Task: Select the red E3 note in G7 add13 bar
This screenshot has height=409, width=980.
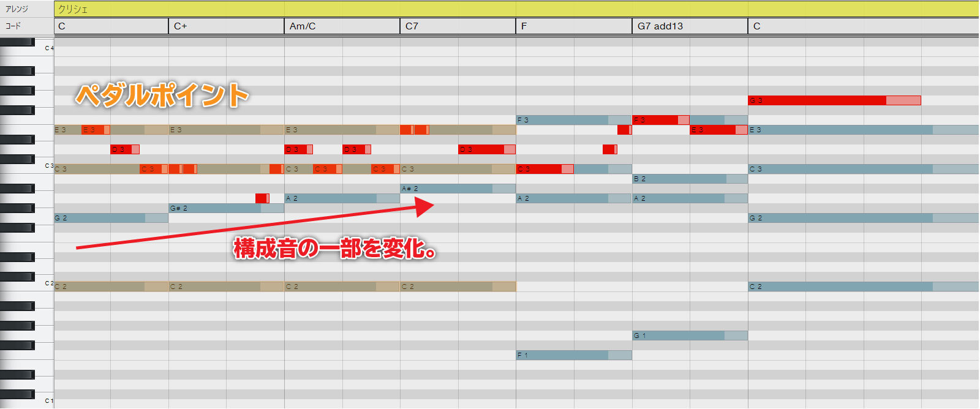Action: pos(718,130)
